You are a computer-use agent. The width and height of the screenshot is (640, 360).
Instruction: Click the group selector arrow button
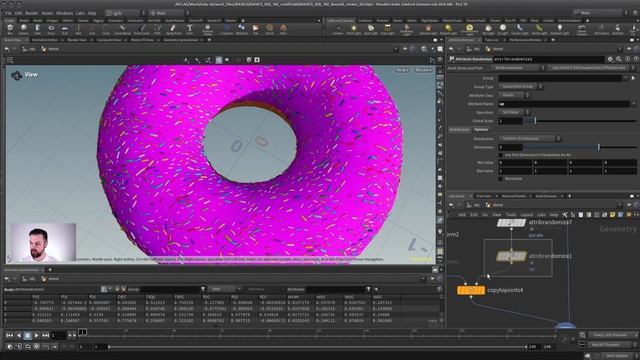tap(633, 78)
